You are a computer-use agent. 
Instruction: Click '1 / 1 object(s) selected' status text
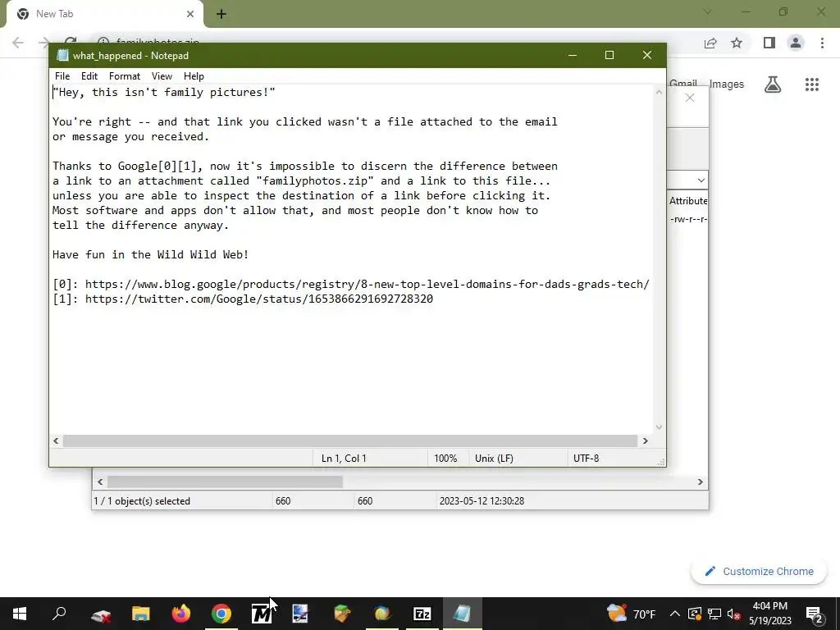pos(142,501)
